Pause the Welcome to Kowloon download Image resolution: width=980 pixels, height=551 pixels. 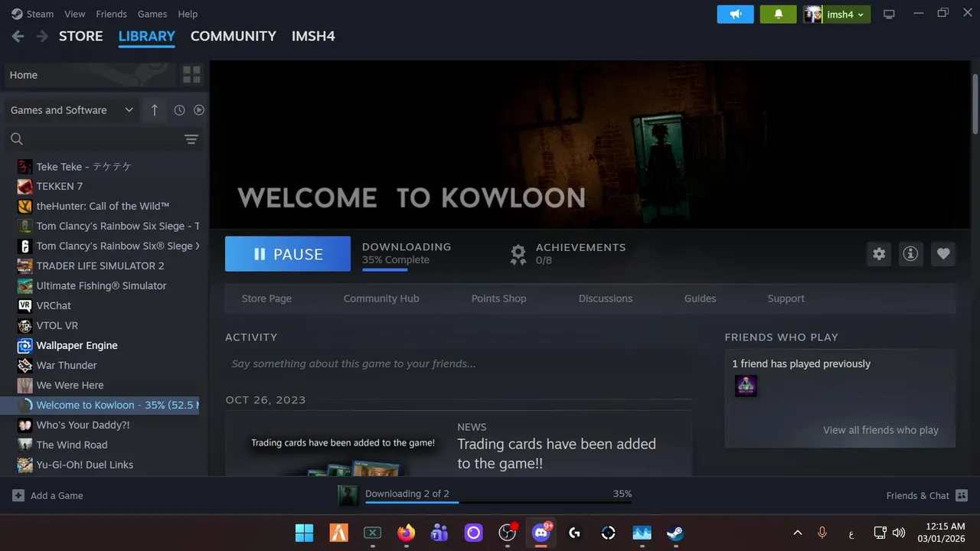(x=288, y=254)
